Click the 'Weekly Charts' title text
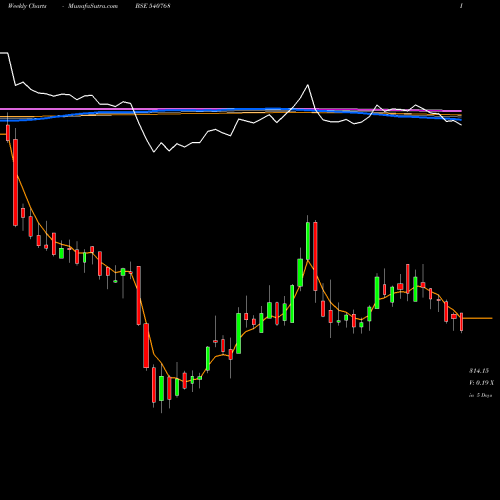 27,6
